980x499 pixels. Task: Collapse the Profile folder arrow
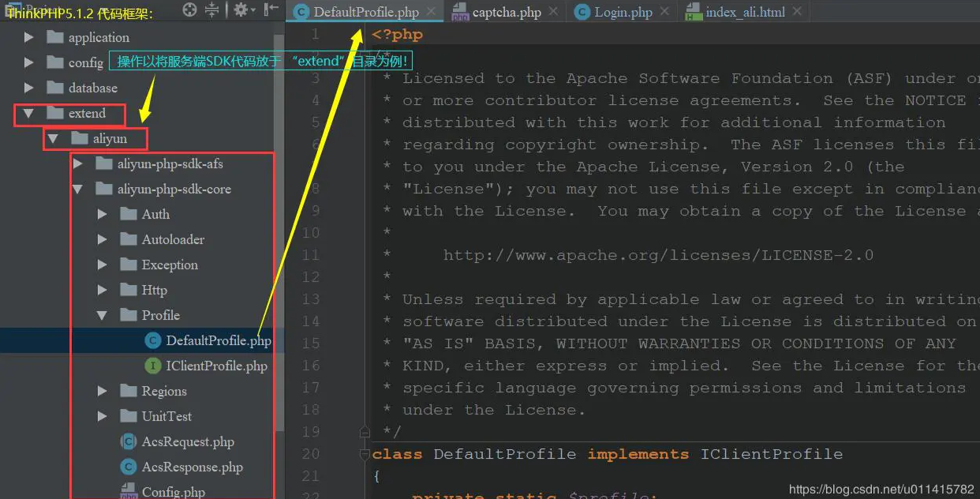103,316
